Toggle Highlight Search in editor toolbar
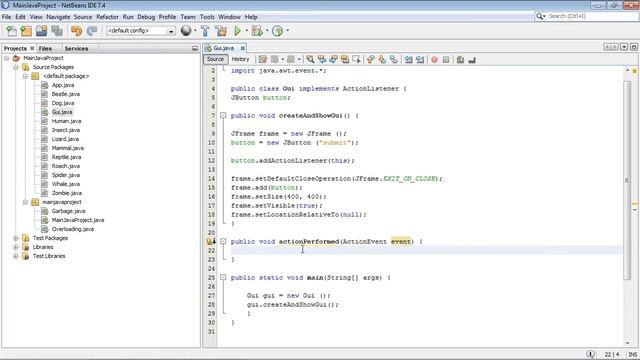The height and width of the screenshot is (360, 640). [345, 60]
